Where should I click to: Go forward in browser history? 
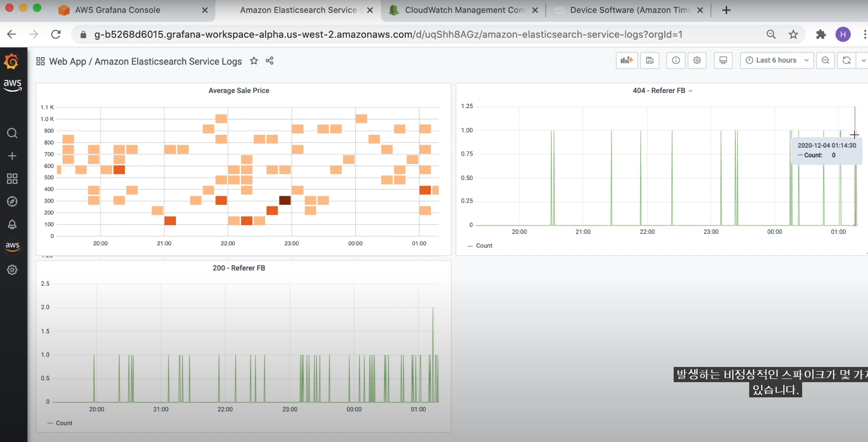tap(34, 34)
